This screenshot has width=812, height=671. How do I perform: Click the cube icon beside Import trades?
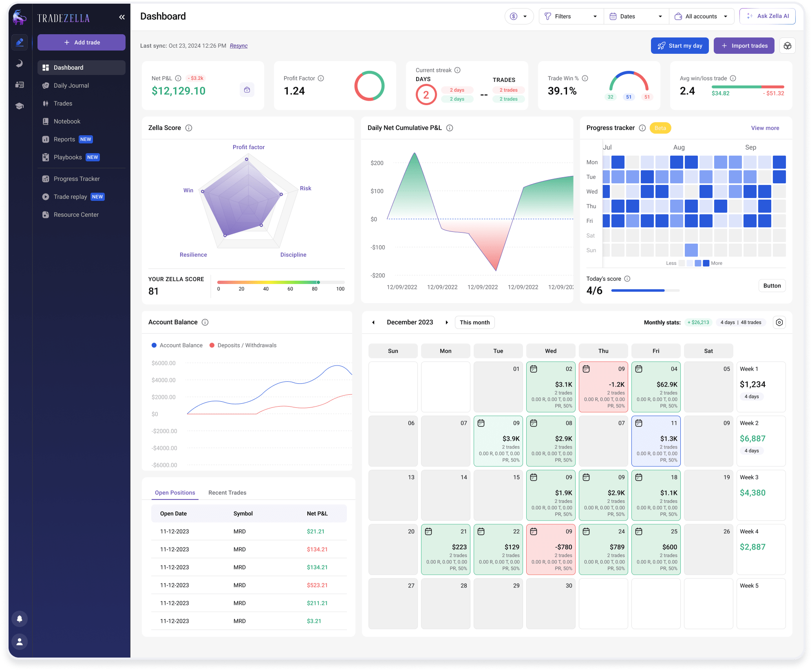[787, 46]
